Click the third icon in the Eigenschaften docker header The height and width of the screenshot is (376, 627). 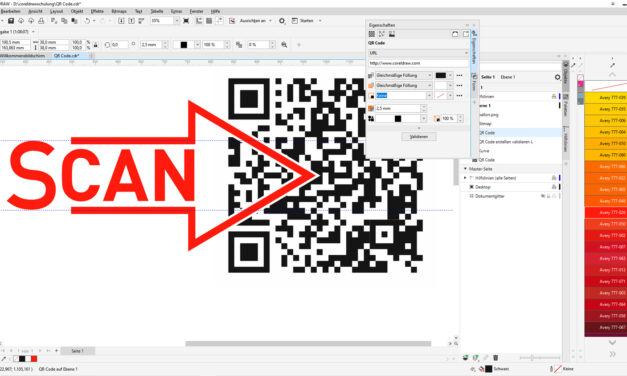tap(392, 34)
